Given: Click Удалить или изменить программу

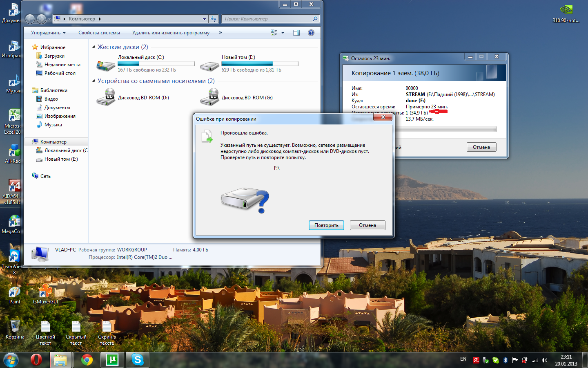Looking at the screenshot, I should [171, 33].
